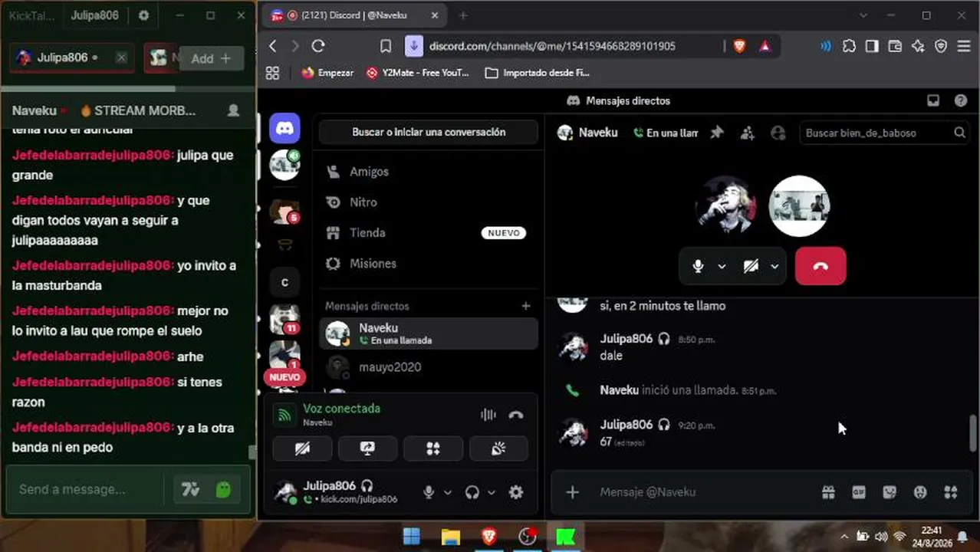This screenshot has height=552, width=980.
Task: Open the mauyo2020 direct message
Action: point(428,367)
